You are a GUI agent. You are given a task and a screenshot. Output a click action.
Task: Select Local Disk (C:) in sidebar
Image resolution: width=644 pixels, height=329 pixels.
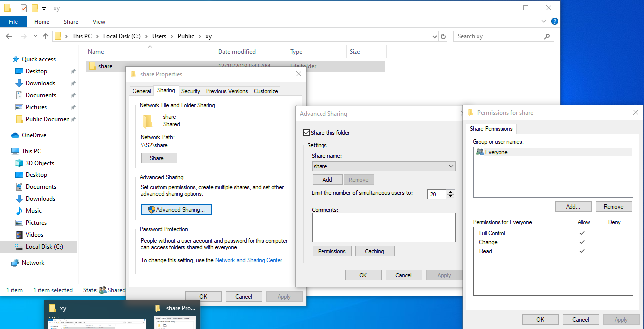click(44, 247)
